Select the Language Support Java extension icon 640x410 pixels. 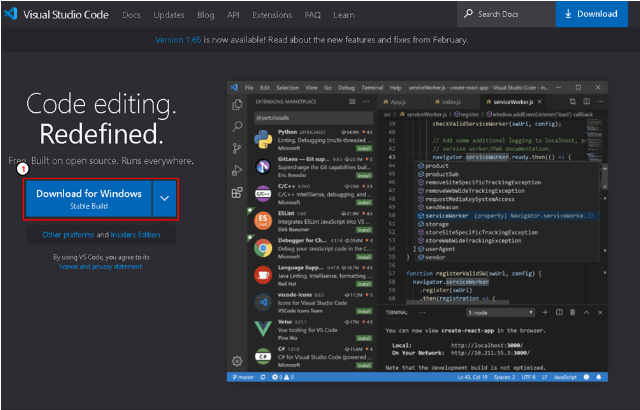(x=263, y=275)
